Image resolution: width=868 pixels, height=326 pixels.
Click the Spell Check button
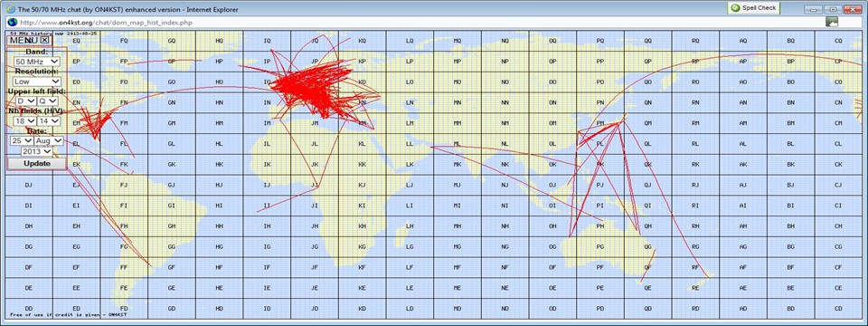[753, 8]
